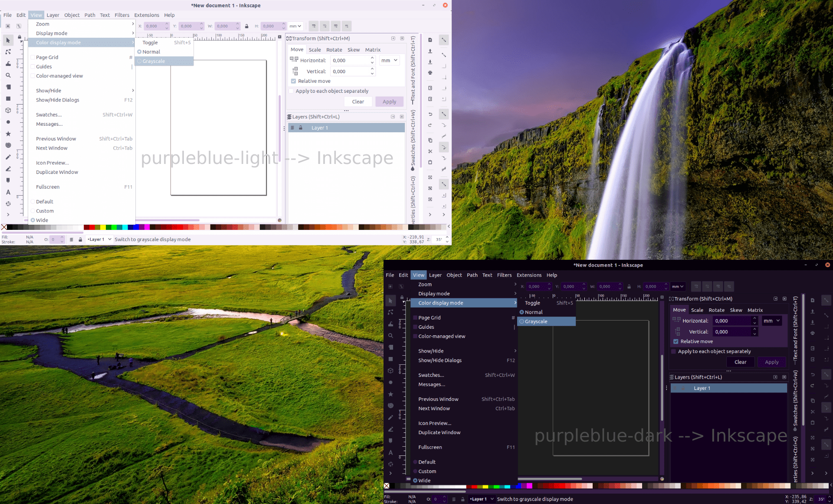Click the Undo icon in light window

tap(430, 115)
